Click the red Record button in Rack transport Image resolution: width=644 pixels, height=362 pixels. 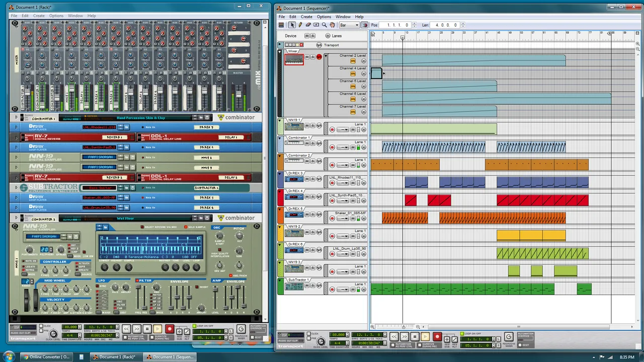169,329
